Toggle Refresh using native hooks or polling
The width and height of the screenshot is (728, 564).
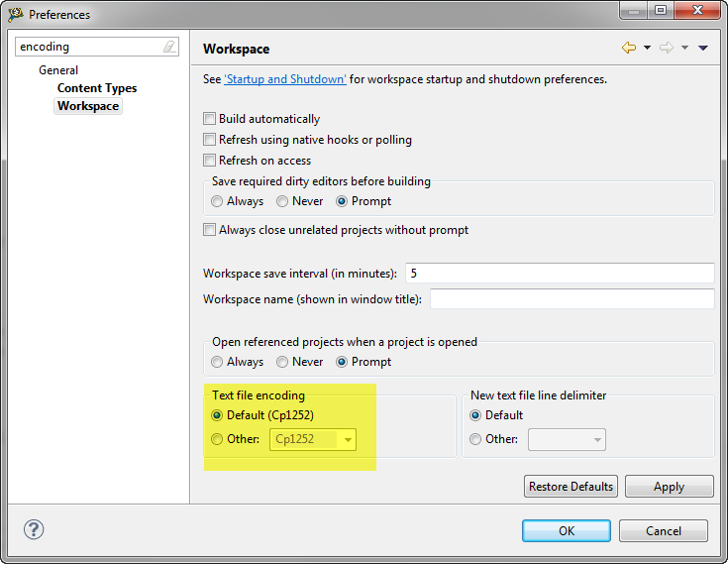(209, 140)
